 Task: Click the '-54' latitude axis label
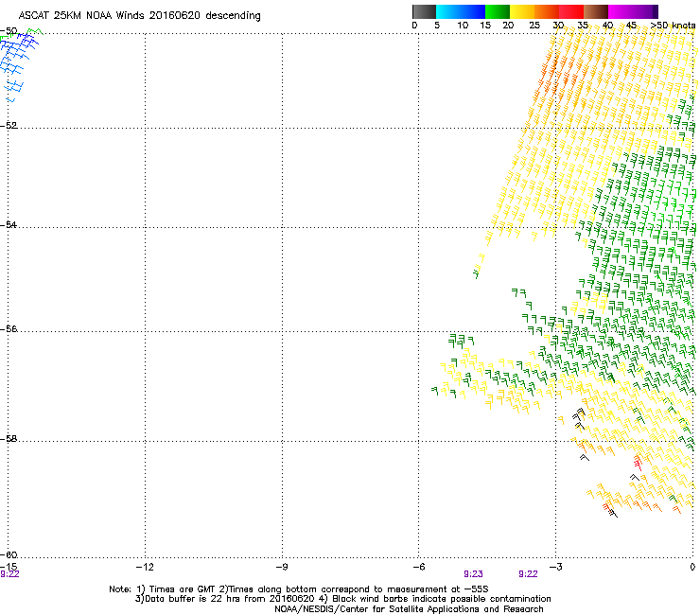9,224
